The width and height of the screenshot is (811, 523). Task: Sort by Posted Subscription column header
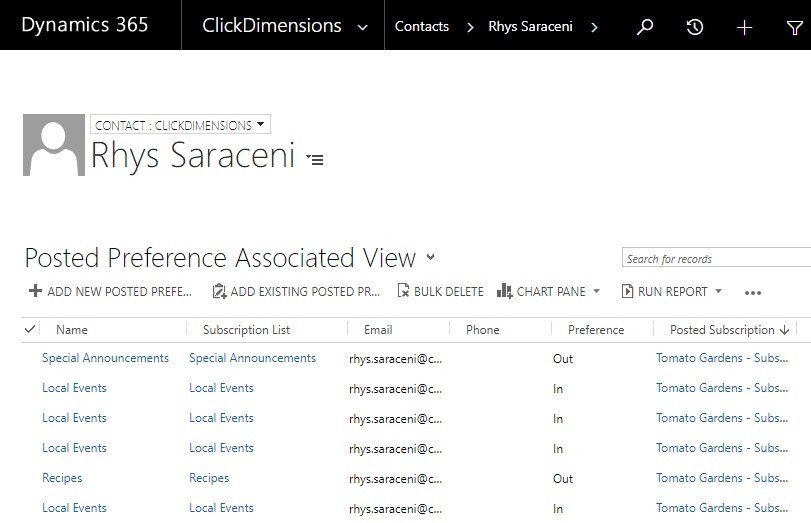tap(722, 330)
